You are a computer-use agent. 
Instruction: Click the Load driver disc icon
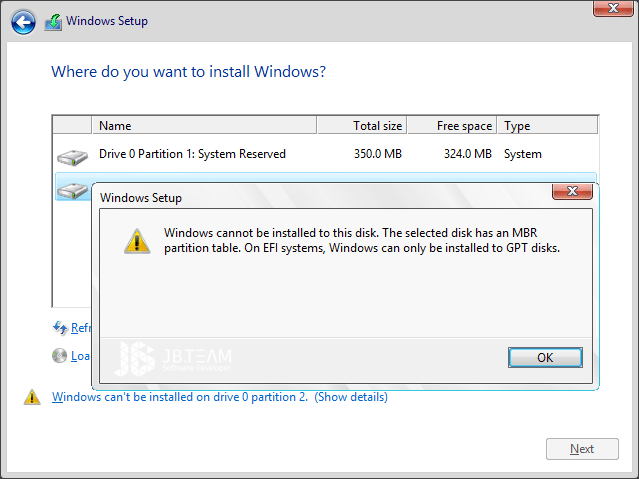click(x=60, y=355)
